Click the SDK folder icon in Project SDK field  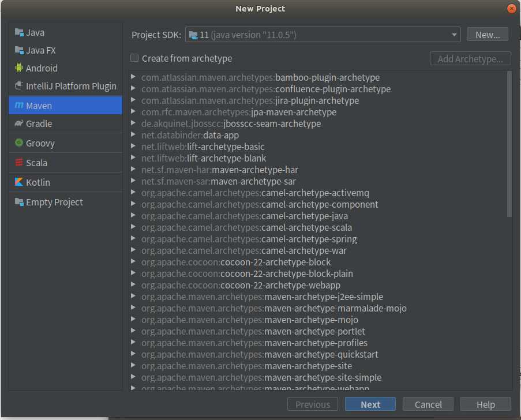[x=193, y=35]
